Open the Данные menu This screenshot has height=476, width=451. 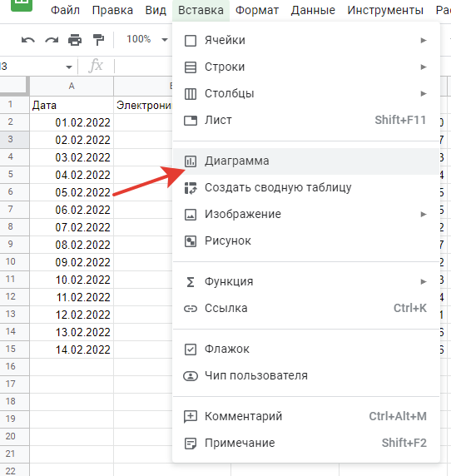[x=313, y=10]
